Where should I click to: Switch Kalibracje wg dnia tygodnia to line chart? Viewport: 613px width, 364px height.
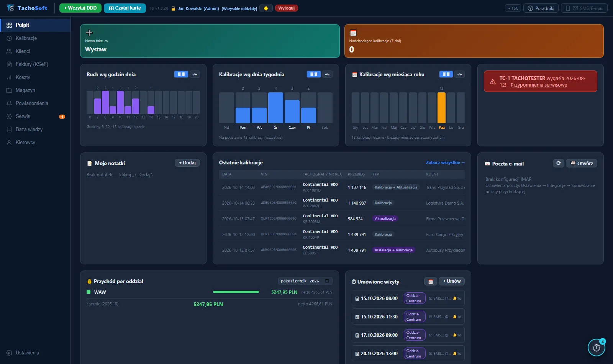coord(328,74)
